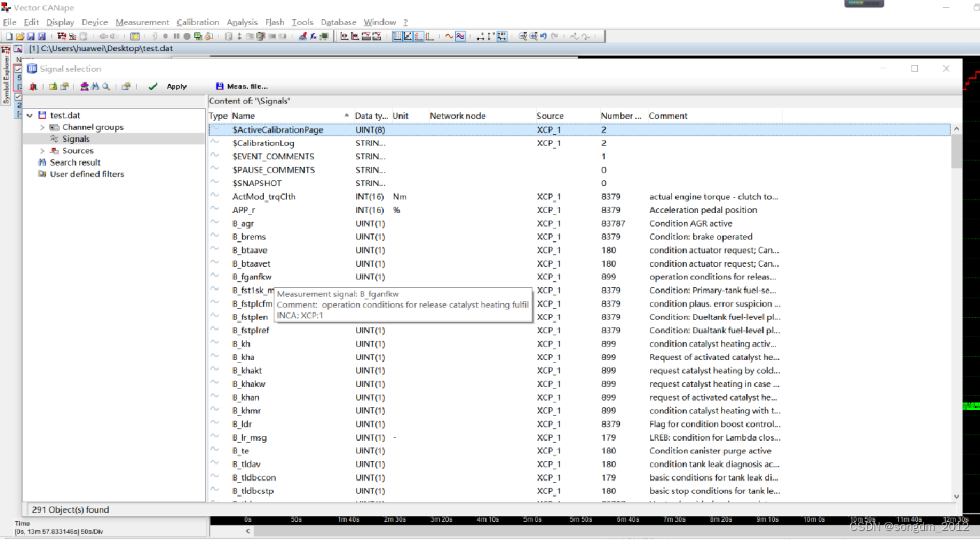Expand the Channel groups node
Screen dimensions: 980x540
coord(42,127)
